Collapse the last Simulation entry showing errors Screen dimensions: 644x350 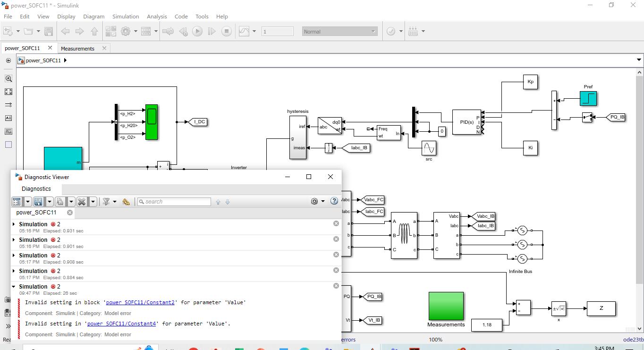13,286
